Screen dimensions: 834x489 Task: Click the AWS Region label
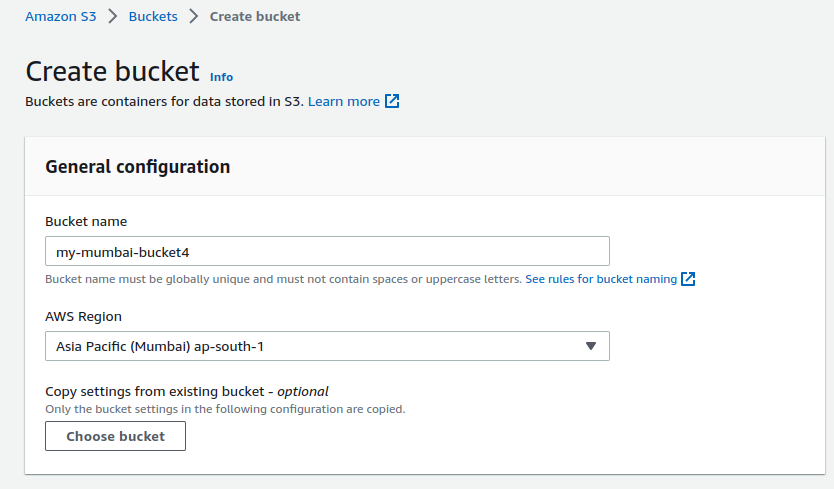click(83, 316)
